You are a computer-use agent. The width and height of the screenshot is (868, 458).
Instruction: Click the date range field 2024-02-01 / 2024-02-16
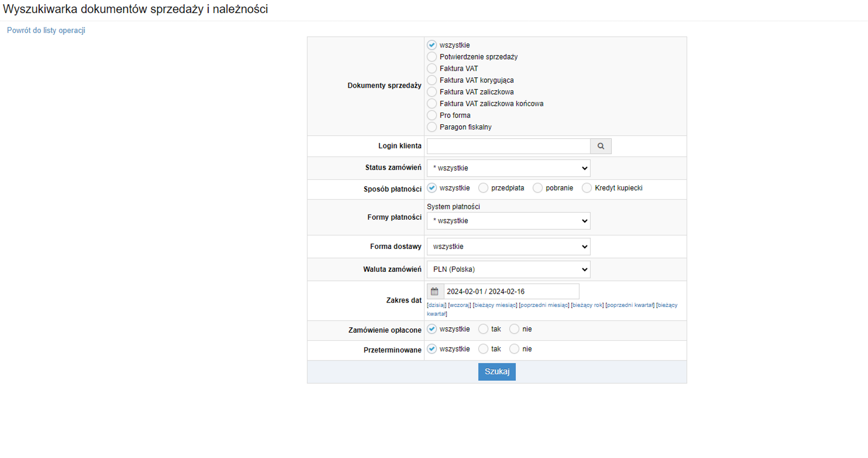click(x=511, y=291)
